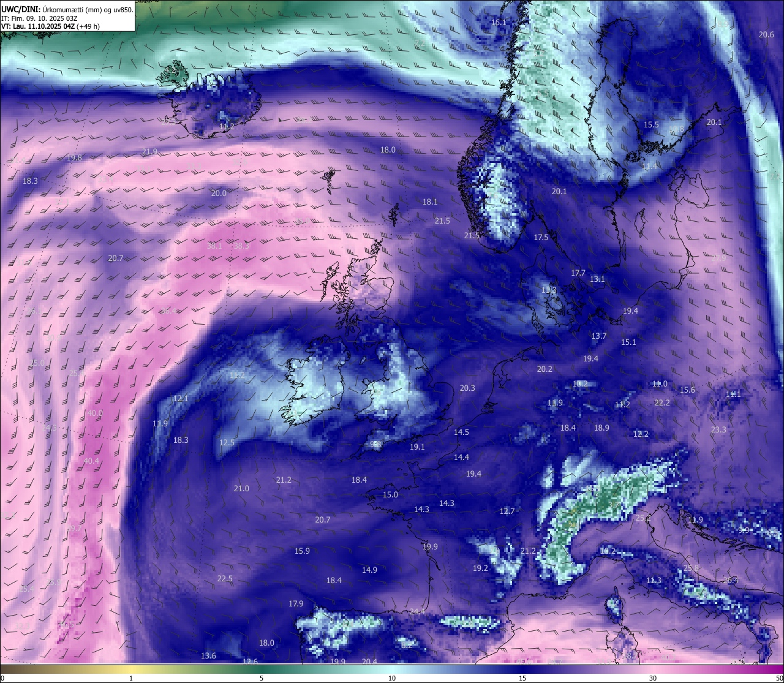The height and width of the screenshot is (683, 784).
Task: Click the 12.5 value southwest of Ireland
Action: 227,443
